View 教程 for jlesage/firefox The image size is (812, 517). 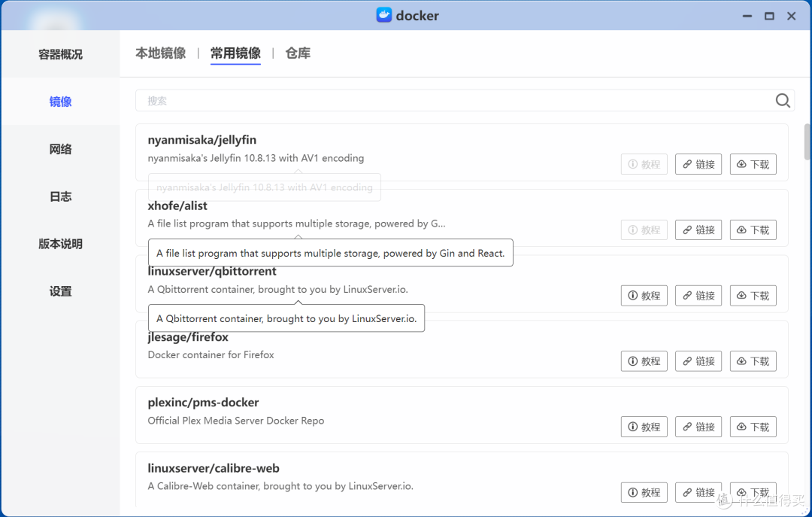point(644,361)
